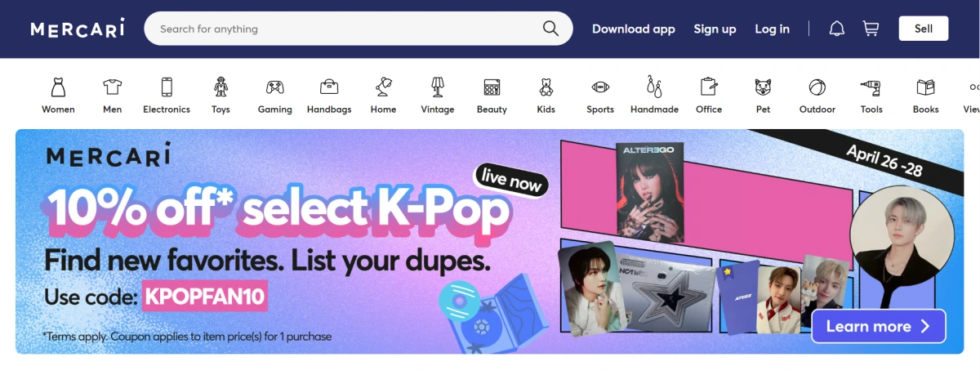Open the Books category

tap(925, 87)
